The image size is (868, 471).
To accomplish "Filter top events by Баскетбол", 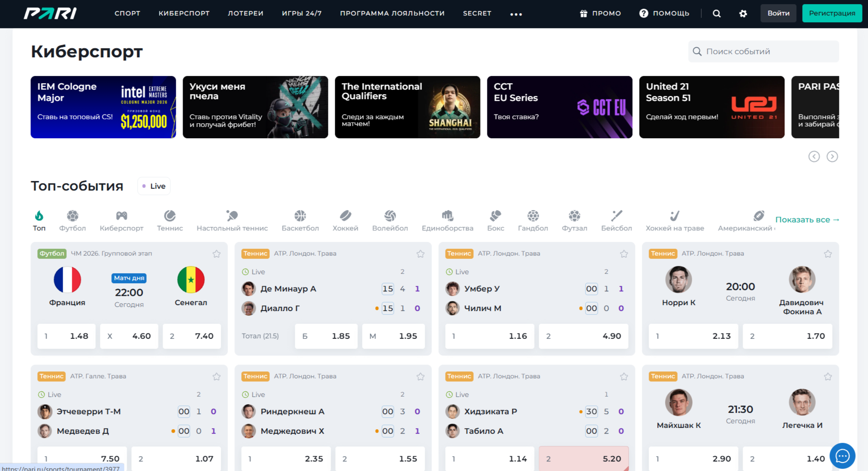I will (x=300, y=220).
